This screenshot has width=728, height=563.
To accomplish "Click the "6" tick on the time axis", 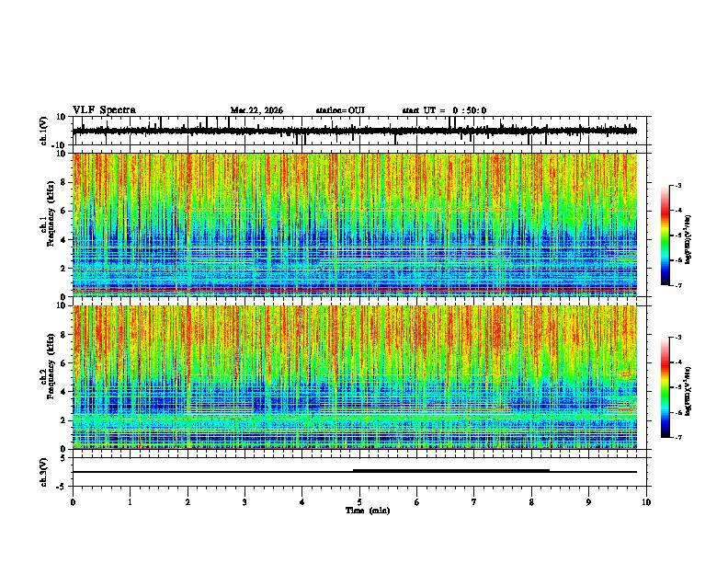I will pos(417,502).
